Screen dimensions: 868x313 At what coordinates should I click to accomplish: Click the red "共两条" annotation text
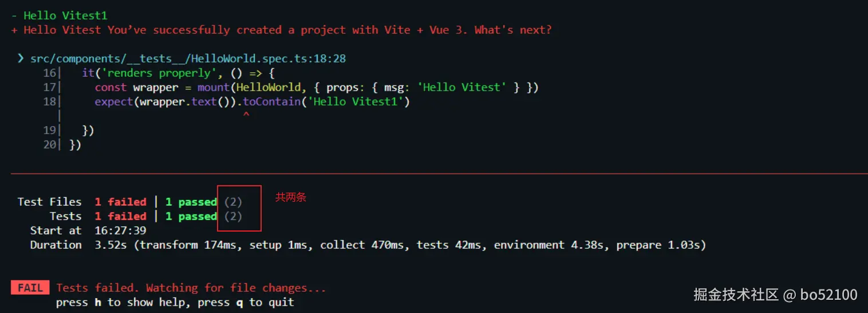pyautogui.click(x=291, y=197)
